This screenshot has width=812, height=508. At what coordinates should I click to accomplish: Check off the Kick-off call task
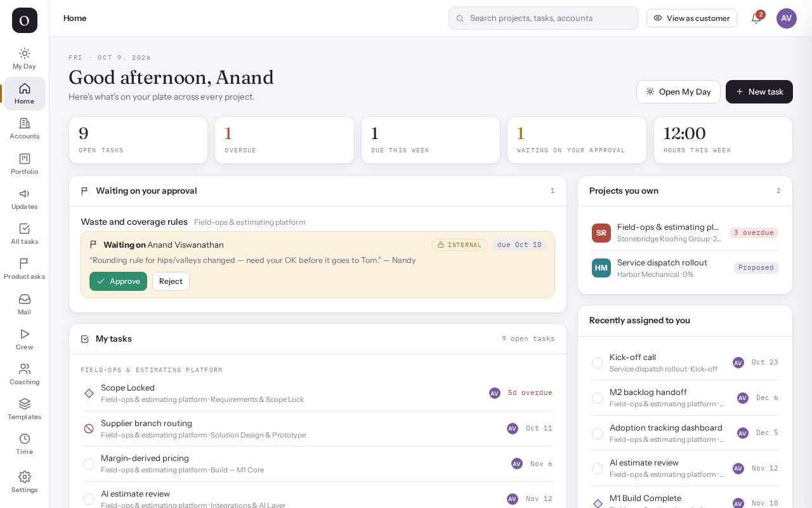(598, 363)
